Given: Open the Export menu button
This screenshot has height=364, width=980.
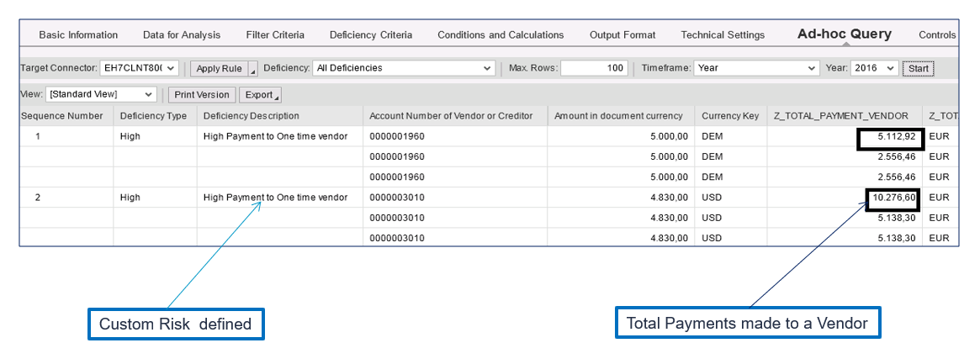Looking at the screenshot, I should click(x=260, y=94).
